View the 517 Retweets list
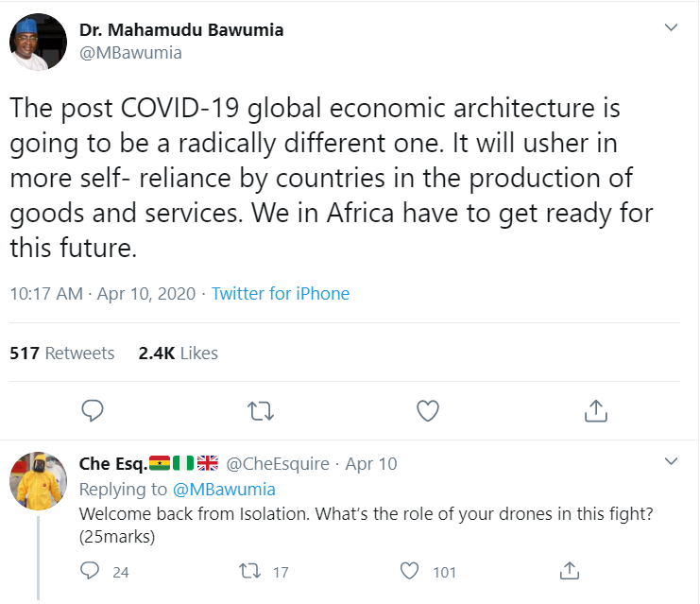The width and height of the screenshot is (700, 604). pyautogui.click(x=62, y=354)
